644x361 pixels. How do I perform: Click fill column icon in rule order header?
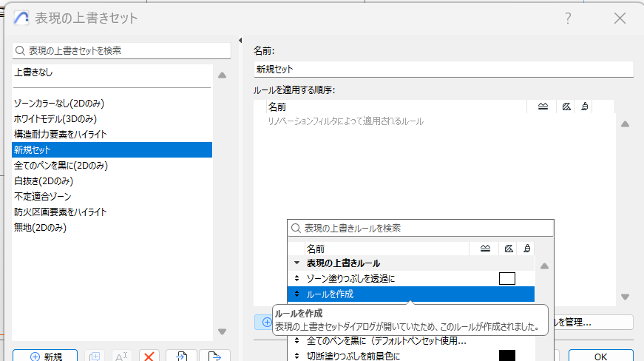tap(566, 107)
